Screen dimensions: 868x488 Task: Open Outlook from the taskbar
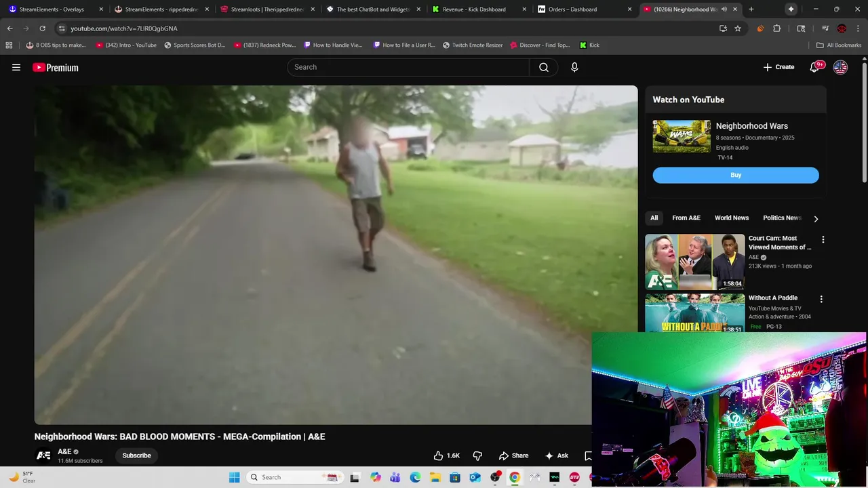pos(475,477)
